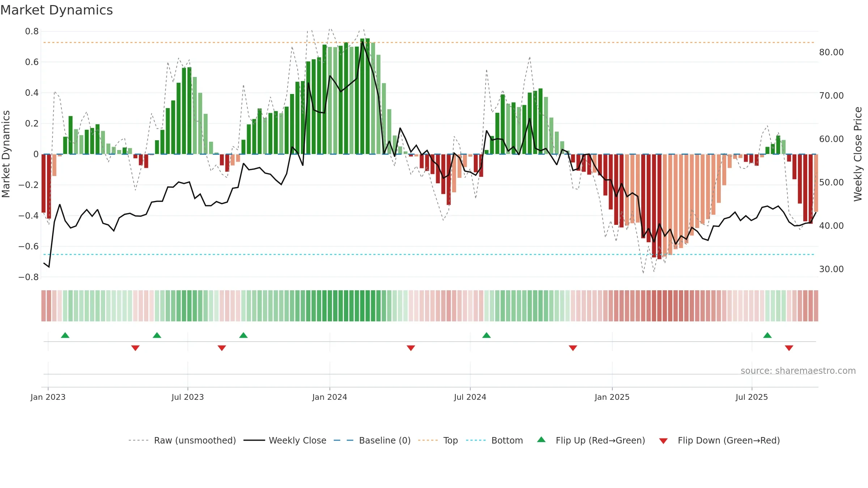The image size is (868, 488).
Task: Click the vertical Market Dynamics y-axis title
Action: (x=6, y=154)
